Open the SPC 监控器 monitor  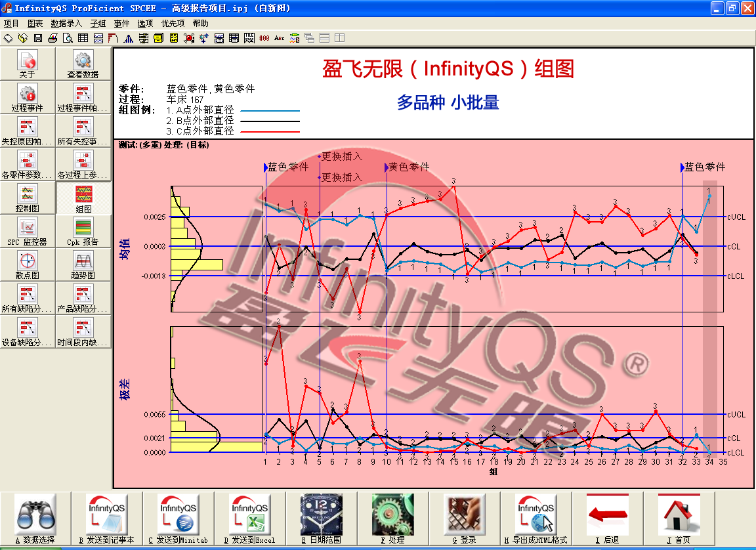(x=28, y=232)
